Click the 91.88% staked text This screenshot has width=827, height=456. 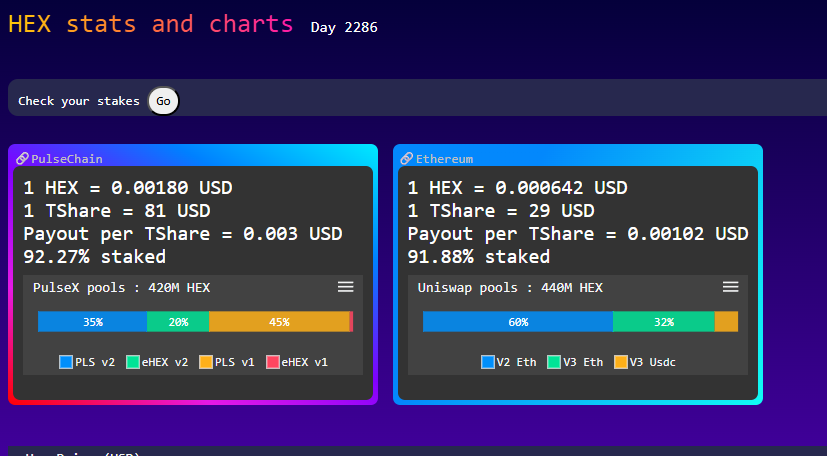coord(479,257)
